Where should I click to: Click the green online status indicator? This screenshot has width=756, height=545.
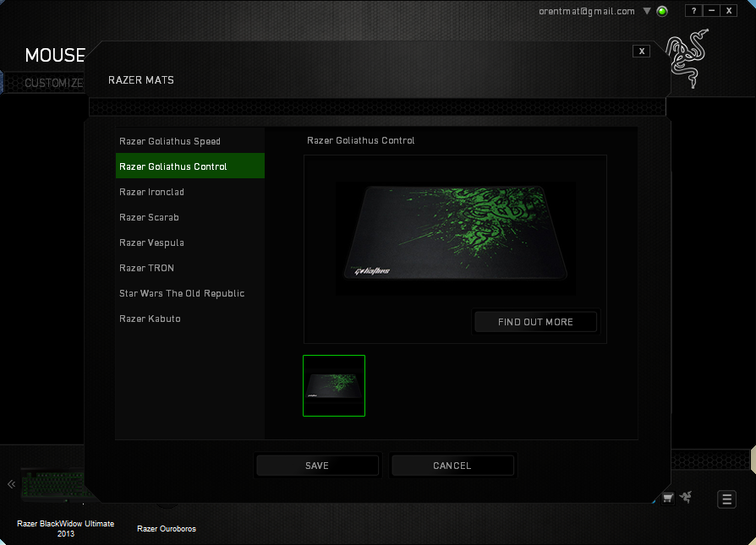point(662,11)
